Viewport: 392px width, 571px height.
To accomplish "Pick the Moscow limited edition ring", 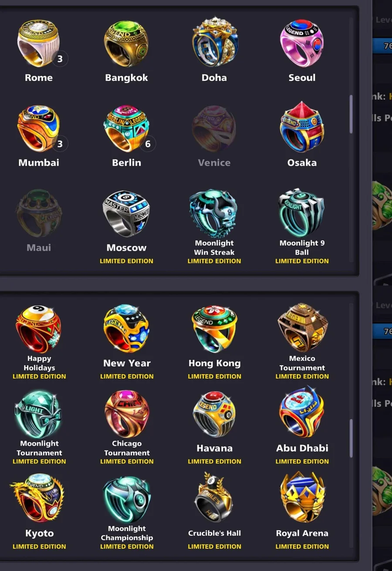I will coord(126,214).
